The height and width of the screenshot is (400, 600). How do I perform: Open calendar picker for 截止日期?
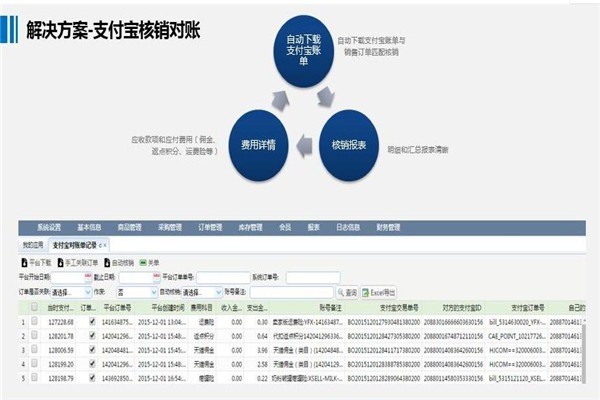pyautogui.click(x=156, y=277)
